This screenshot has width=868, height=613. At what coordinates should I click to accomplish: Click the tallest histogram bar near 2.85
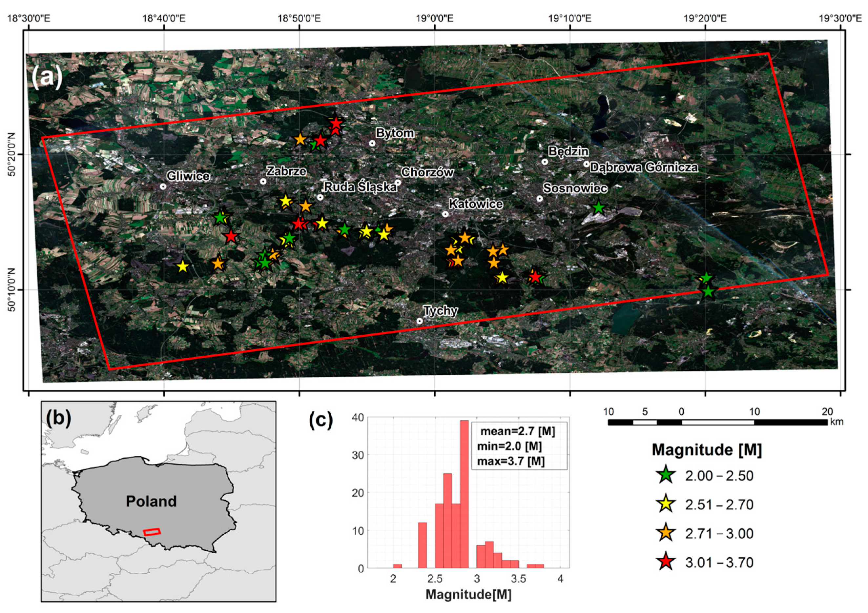pos(464,494)
